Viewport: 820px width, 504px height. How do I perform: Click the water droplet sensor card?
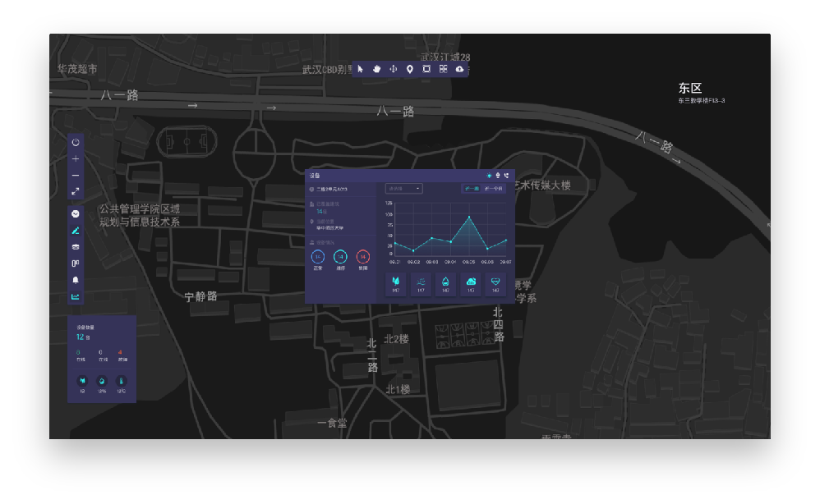click(445, 284)
